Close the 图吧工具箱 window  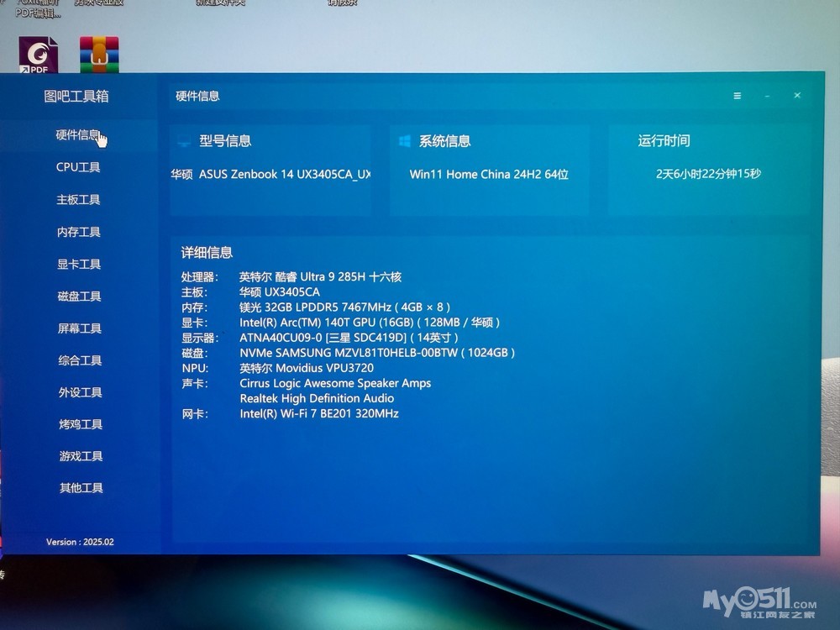(797, 96)
